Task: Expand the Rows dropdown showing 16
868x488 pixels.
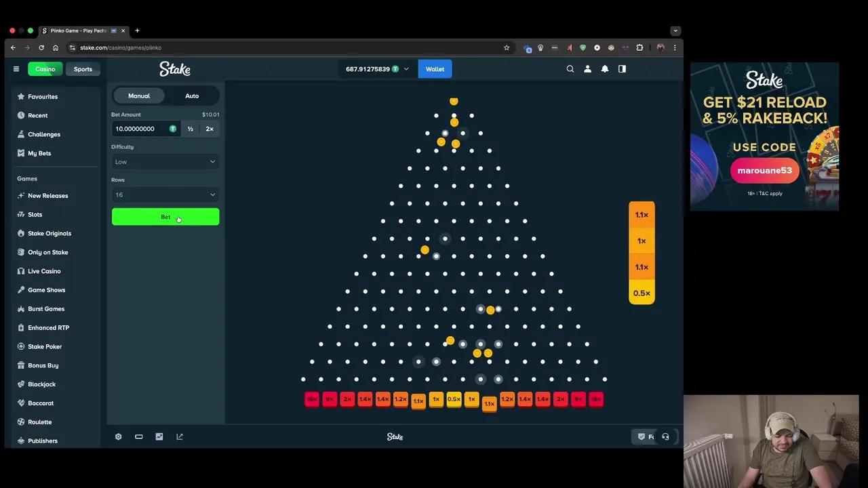Action: pos(165,195)
